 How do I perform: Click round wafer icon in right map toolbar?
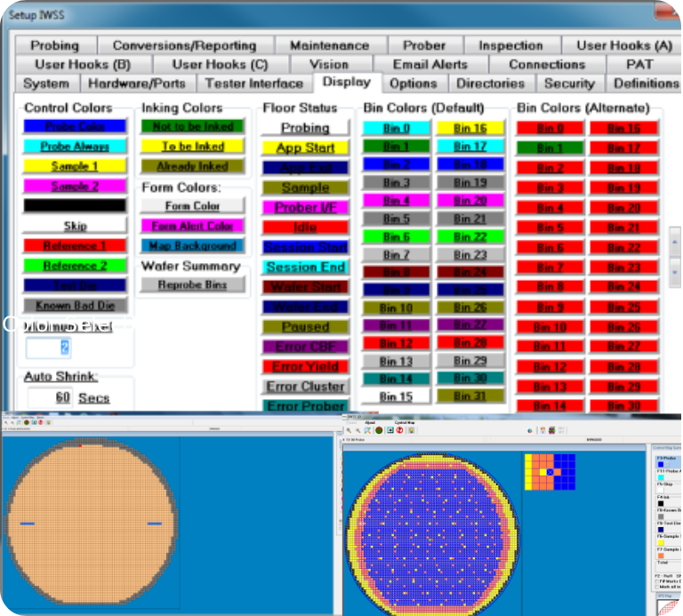tap(379, 430)
